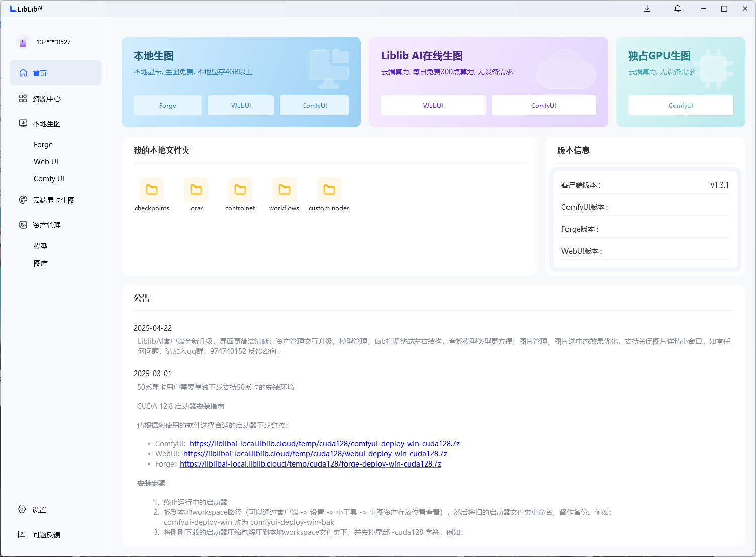Click the 安装步骤 heading
This screenshot has height=557, width=756.
pyautogui.click(x=151, y=483)
